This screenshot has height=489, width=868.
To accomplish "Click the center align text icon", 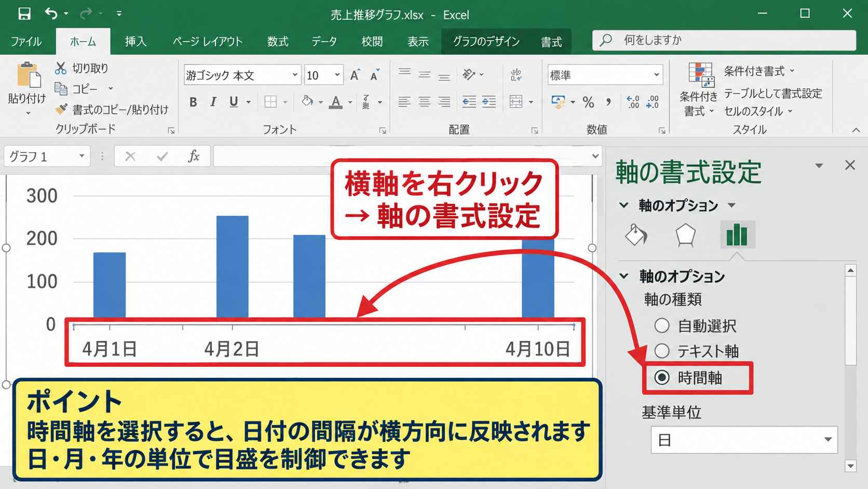I will coord(424,102).
